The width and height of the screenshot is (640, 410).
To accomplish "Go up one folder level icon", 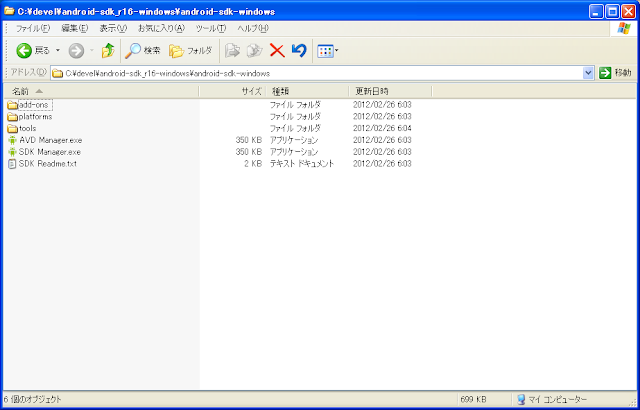I will point(108,51).
